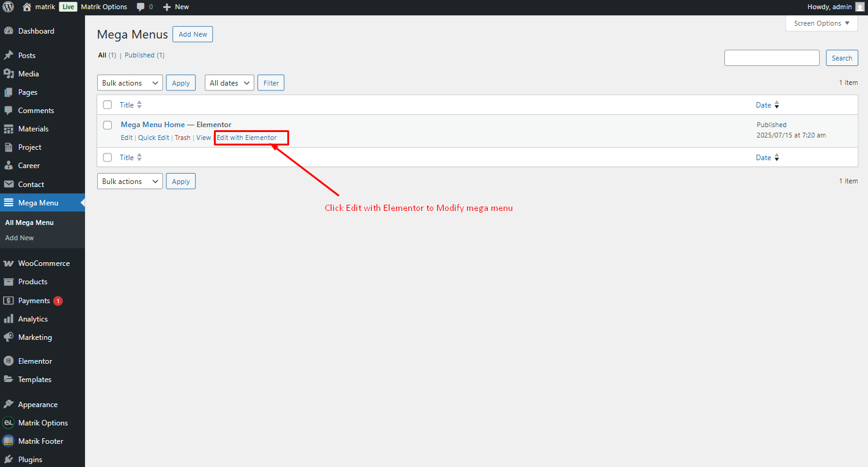Tick select-all checkbox in top table header
Image resolution: width=868 pixels, height=467 pixels.
point(108,105)
